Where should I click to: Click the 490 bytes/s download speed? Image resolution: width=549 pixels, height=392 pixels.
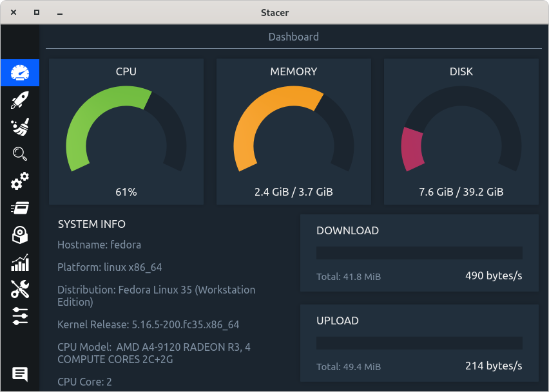click(x=494, y=275)
